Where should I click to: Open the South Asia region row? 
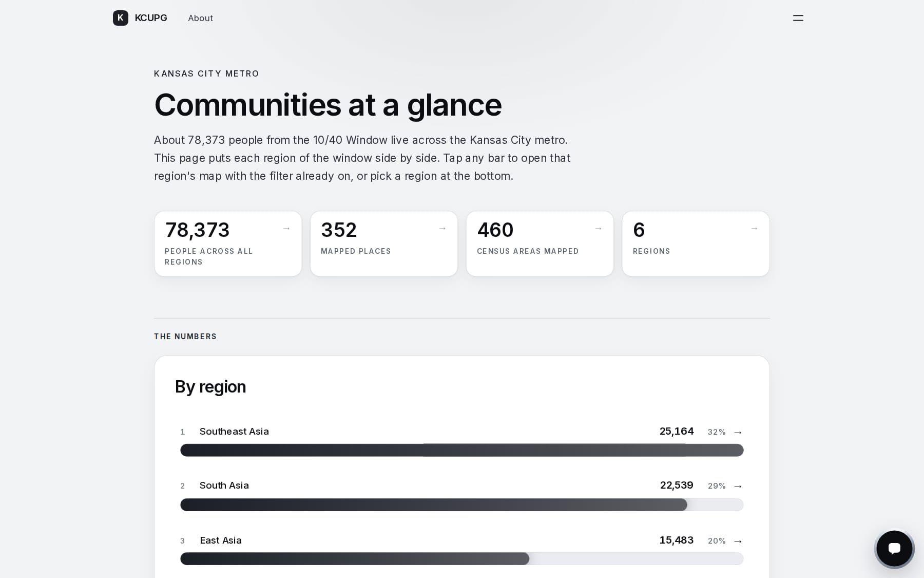click(x=462, y=495)
